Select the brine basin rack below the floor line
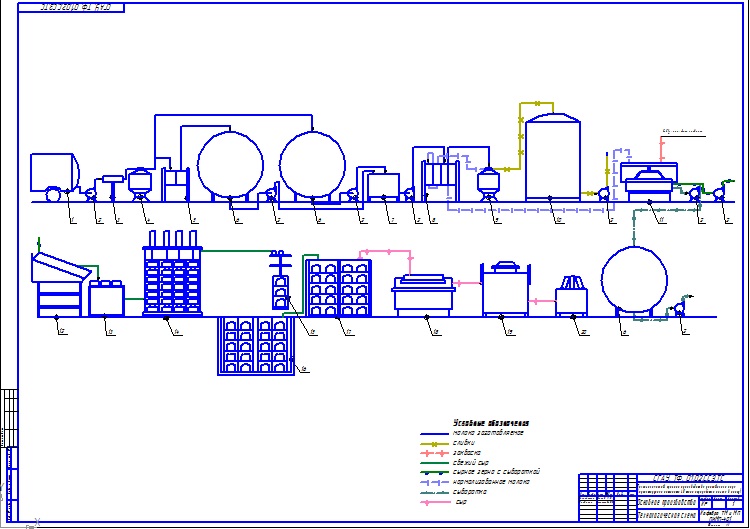Image resolution: width=750 pixels, height=529 pixels. point(256,345)
